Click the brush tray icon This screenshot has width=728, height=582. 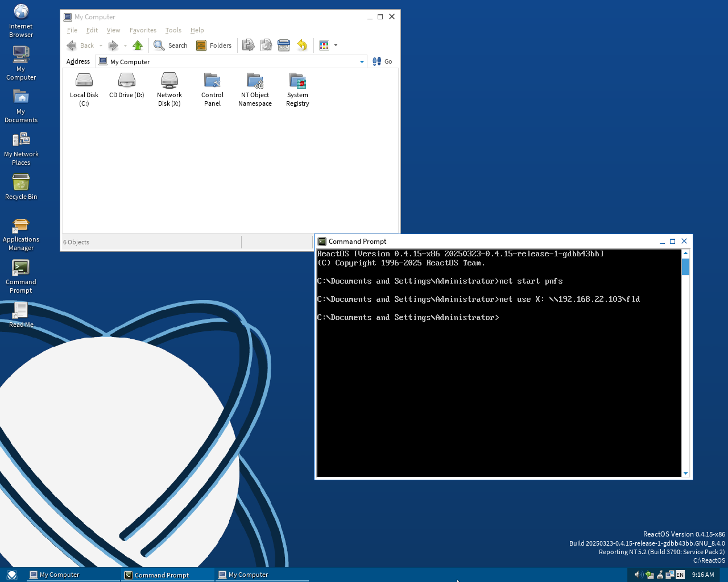pyautogui.click(x=660, y=575)
